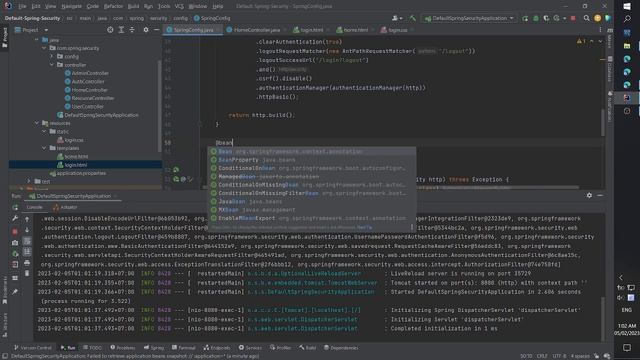Open the TODO tool window
This screenshot has height=360, width=640.
click(92, 348)
